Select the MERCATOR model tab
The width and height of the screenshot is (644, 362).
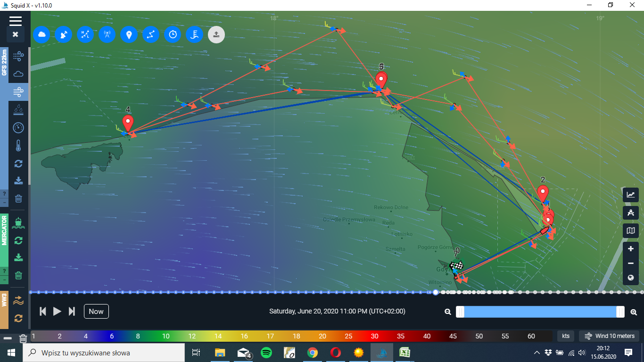[x=4, y=230]
